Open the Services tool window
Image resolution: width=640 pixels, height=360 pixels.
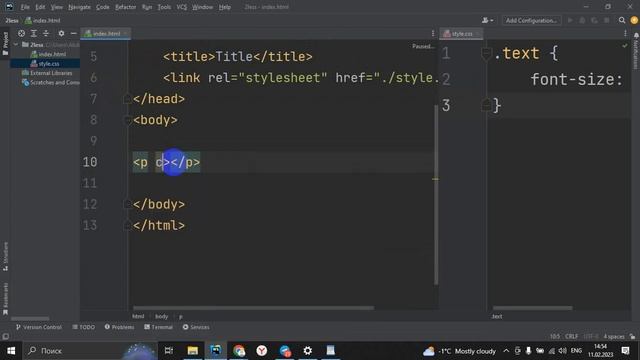(x=196, y=327)
